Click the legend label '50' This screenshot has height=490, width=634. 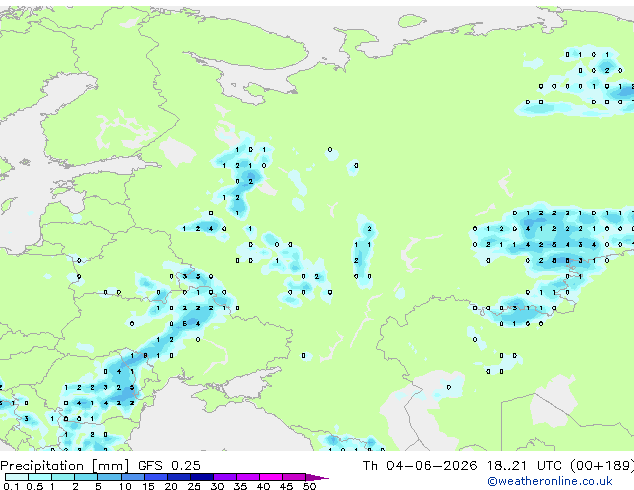309,486
